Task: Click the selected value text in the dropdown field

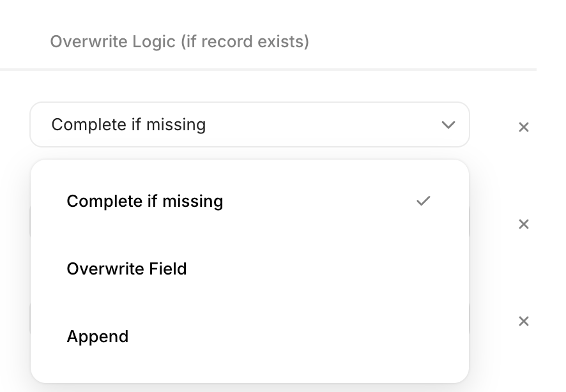Action: [x=128, y=124]
